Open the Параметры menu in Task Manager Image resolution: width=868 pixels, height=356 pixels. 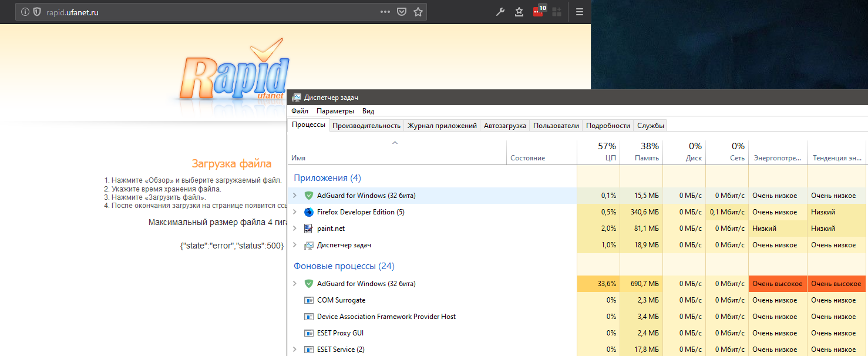(x=335, y=110)
